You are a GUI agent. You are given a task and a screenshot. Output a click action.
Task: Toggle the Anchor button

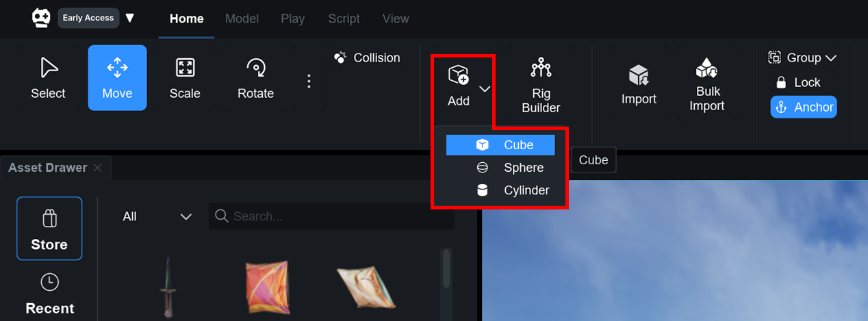pyautogui.click(x=804, y=107)
